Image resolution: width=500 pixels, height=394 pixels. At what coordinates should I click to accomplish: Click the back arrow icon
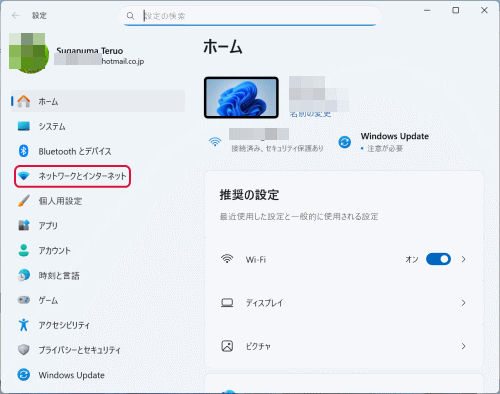coord(16,15)
